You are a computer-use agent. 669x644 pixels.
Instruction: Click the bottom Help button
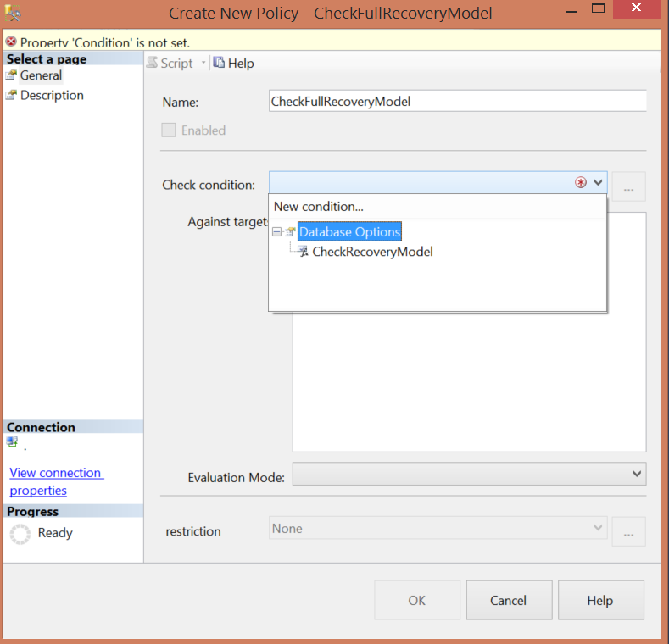click(600, 600)
